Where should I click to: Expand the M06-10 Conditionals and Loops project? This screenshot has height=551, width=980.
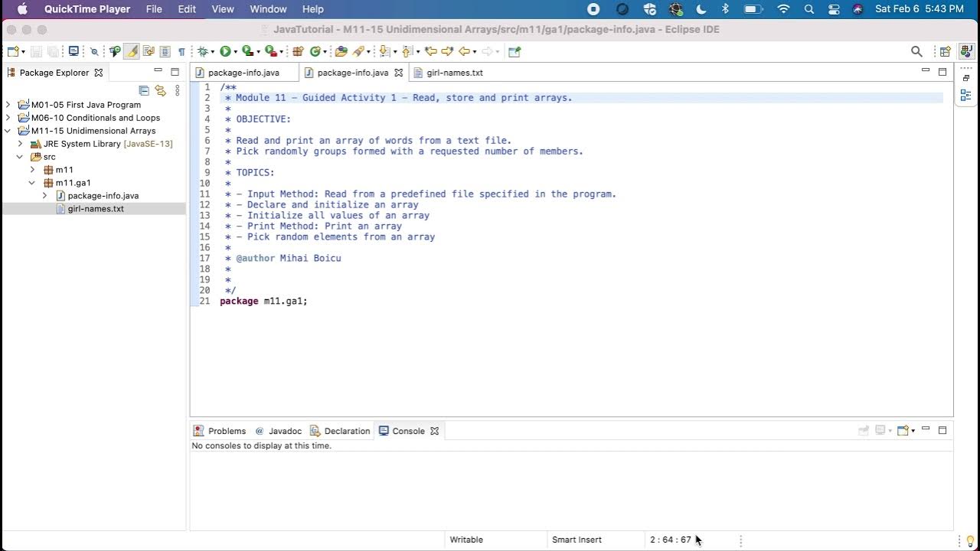[x=8, y=118]
